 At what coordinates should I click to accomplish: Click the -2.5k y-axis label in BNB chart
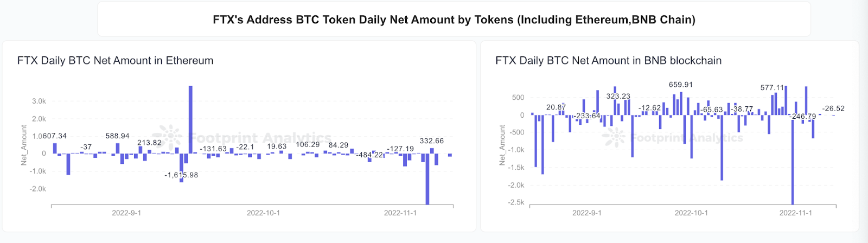point(515,202)
